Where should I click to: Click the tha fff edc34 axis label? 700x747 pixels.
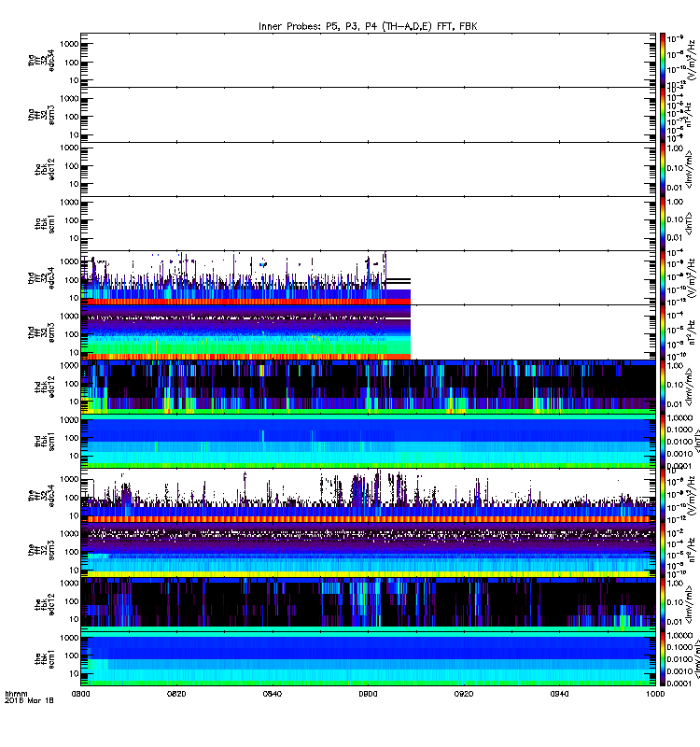click(41, 60)
